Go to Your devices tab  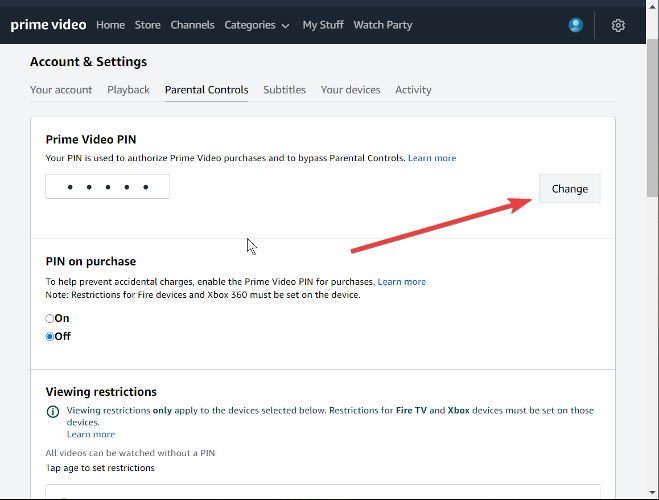click(x=351, y=90)
